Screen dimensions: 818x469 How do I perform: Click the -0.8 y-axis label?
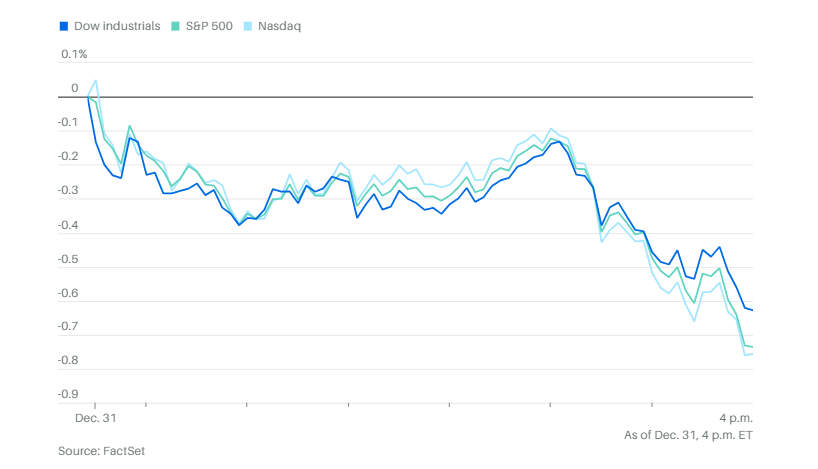point(68,361)
